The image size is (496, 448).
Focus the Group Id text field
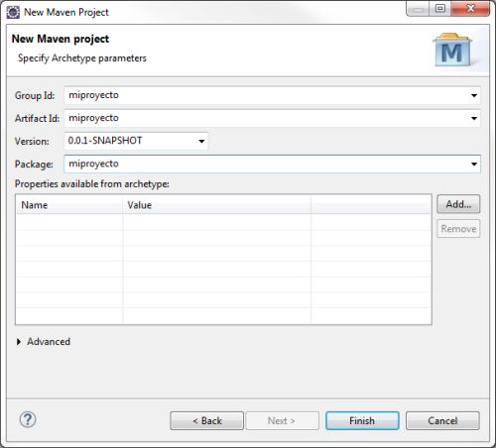tap(272, 95)
